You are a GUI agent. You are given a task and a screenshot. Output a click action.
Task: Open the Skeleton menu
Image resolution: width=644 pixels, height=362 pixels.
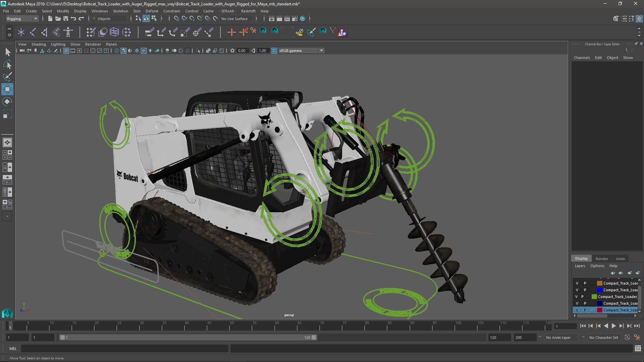click(x=120, y=11)
